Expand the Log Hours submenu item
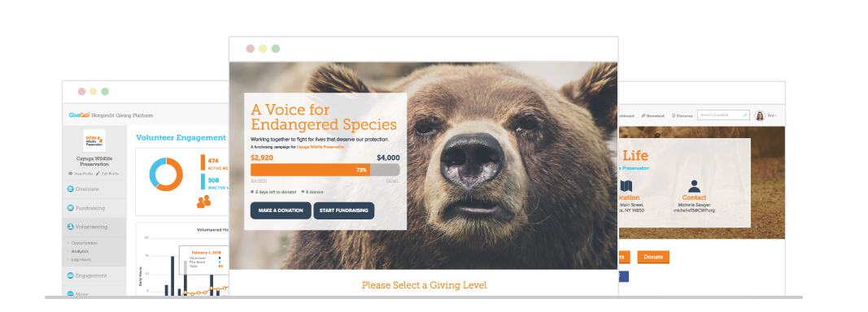The image size is (868, 312). pyautogui.click(x=81, y=259)
